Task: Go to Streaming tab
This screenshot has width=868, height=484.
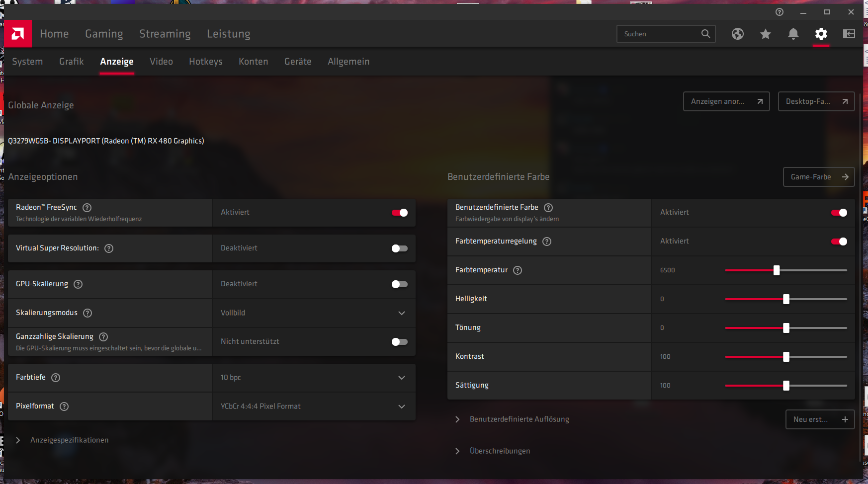Action: coord(165,34)
